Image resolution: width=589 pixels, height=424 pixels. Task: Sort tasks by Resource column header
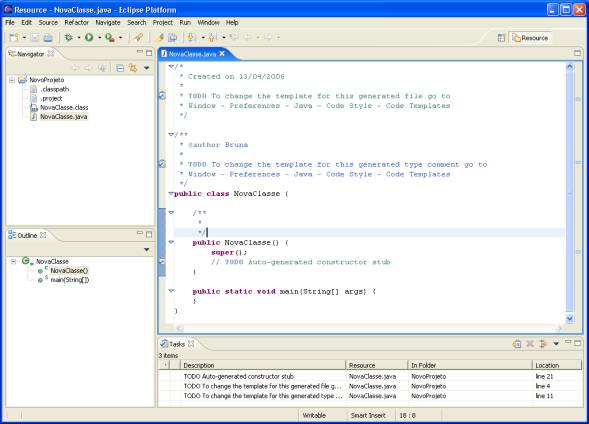376,365
